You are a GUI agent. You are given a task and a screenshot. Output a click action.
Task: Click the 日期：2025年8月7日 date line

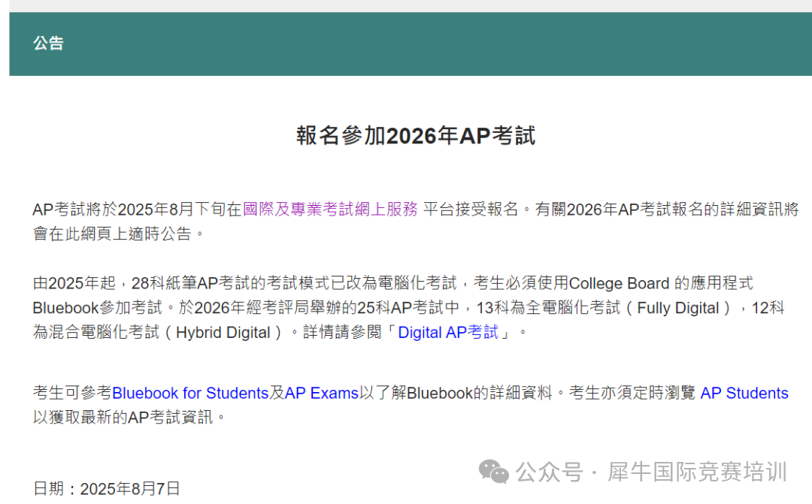107,489
